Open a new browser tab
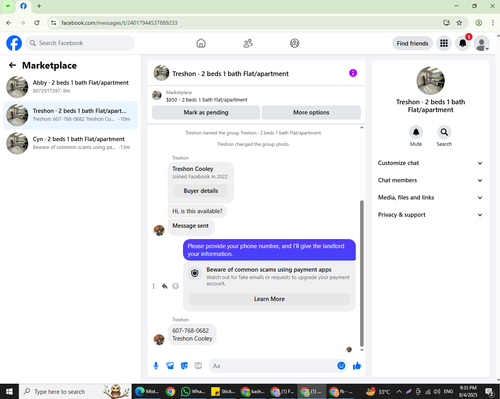This screenshot has height=399, width=500. point(39,6)
